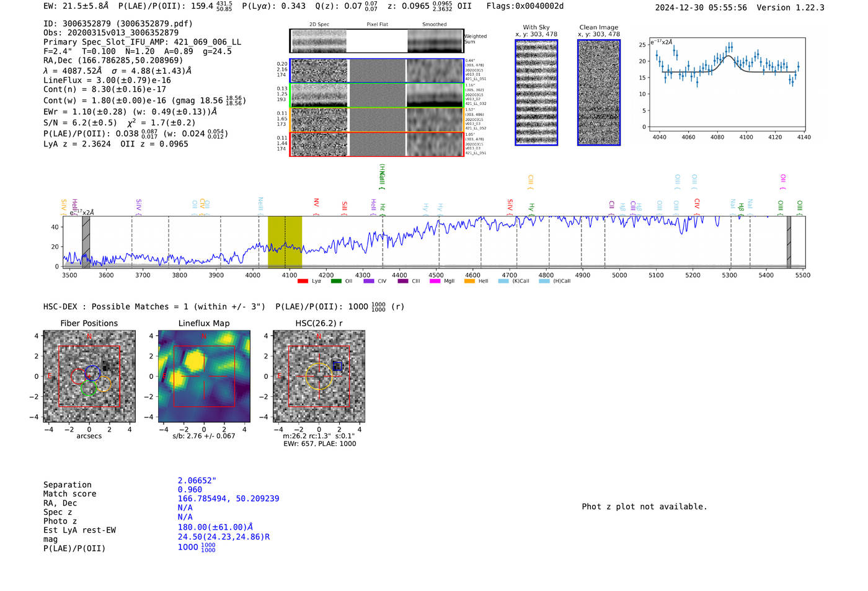Select the green-bordered 2D fiber spectrum row

tap(376, 96)
